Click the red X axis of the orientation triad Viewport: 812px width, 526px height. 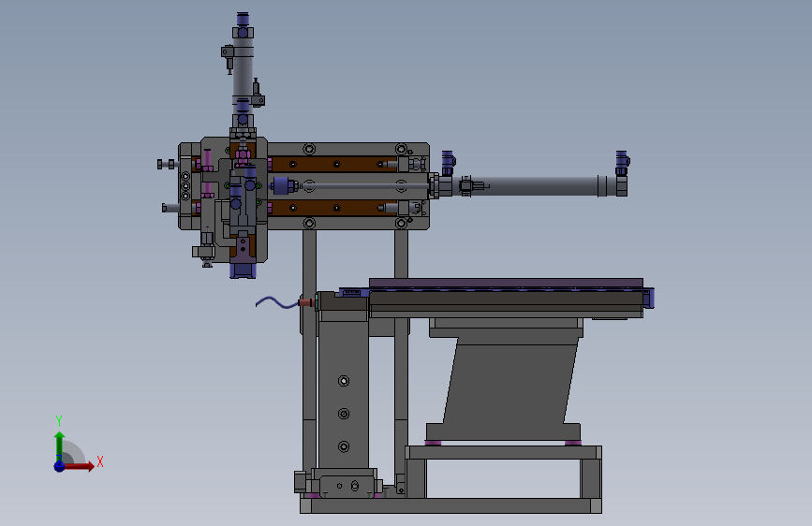(79, 466)
